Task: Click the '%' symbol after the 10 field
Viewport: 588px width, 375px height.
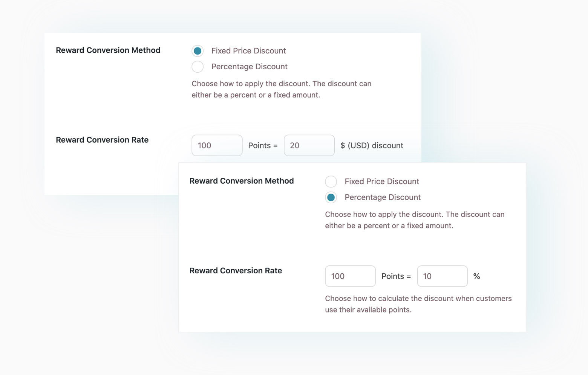Action: 476,276
